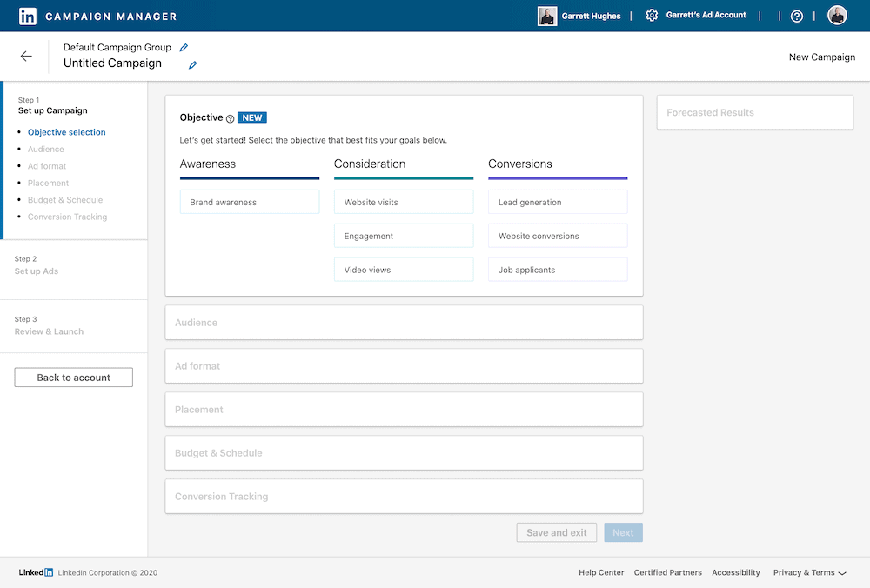The image size is (870, 588).
Task: Click the LinkedIn logo in the header
Action: point(28,16)
